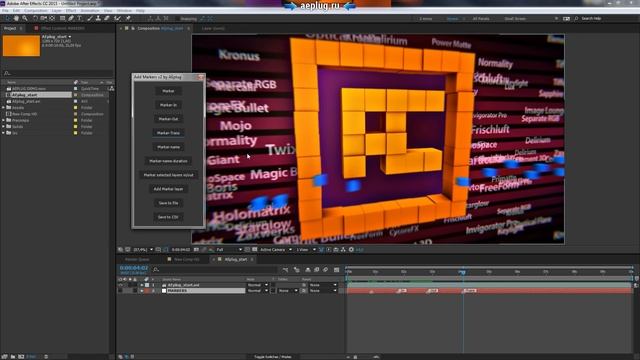Click the Toggle Switches / Modes button

pos(273,357)
